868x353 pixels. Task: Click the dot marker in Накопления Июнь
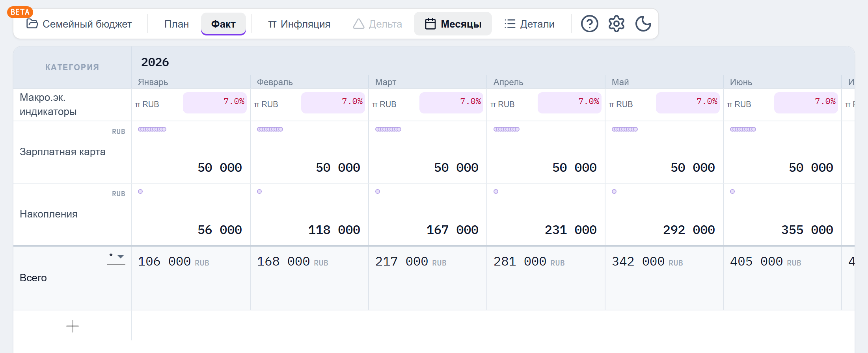[732, 191]
